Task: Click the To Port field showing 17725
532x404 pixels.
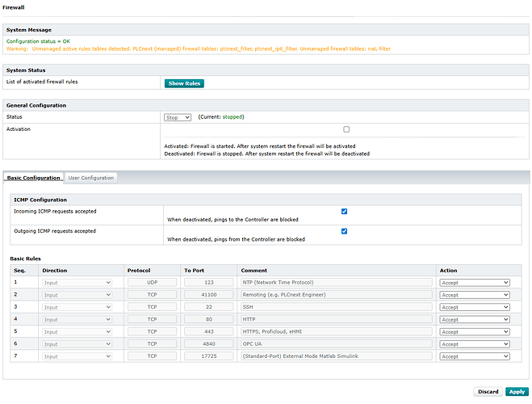Action: click(208, 356)
